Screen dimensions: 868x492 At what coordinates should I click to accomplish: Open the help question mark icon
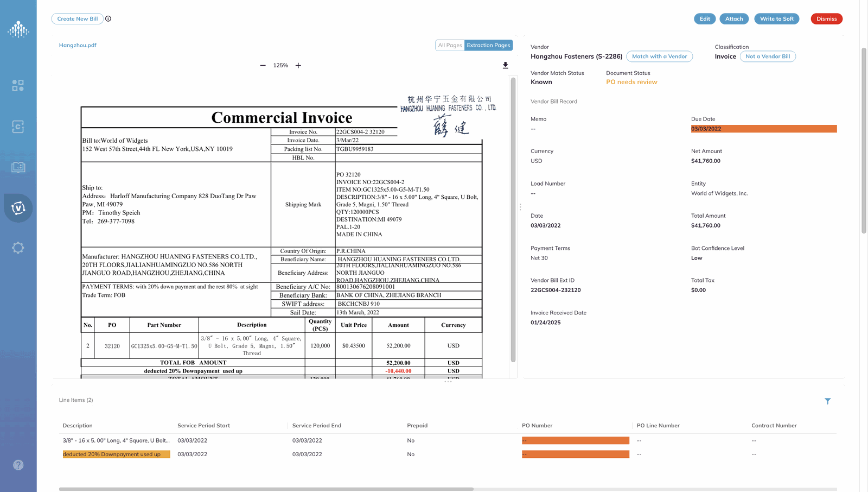(x=18, y=465)
